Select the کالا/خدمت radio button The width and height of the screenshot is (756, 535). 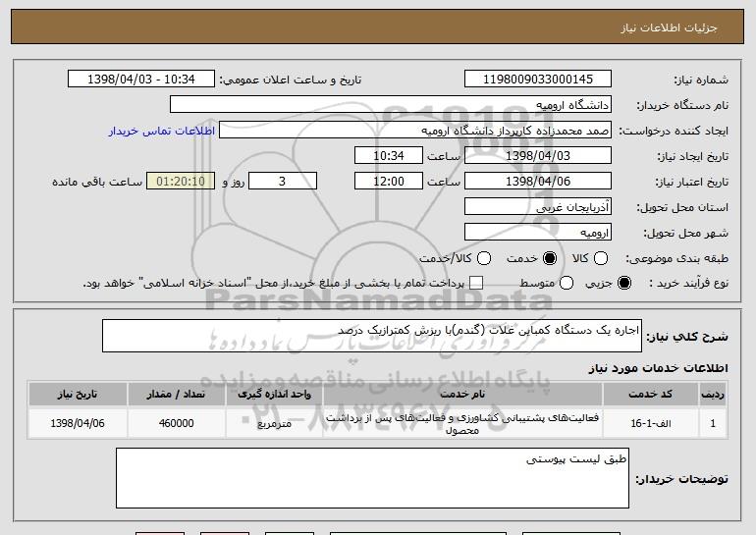click(484, 258)
